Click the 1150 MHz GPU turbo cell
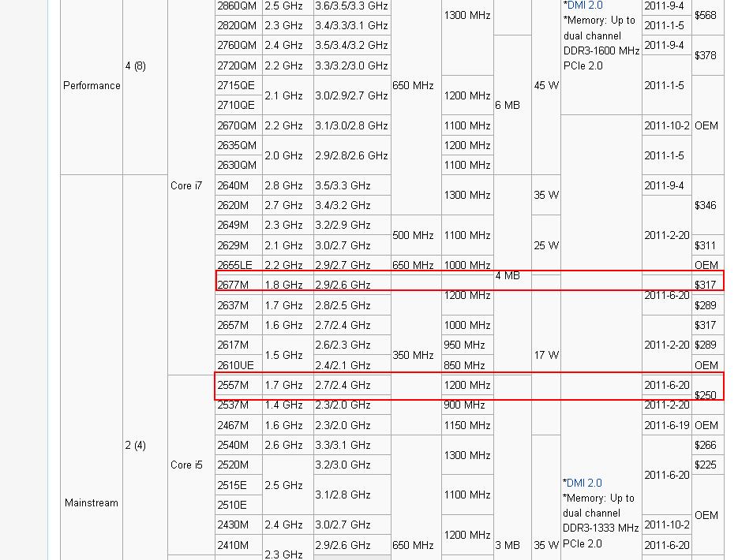 click(467, 425)
